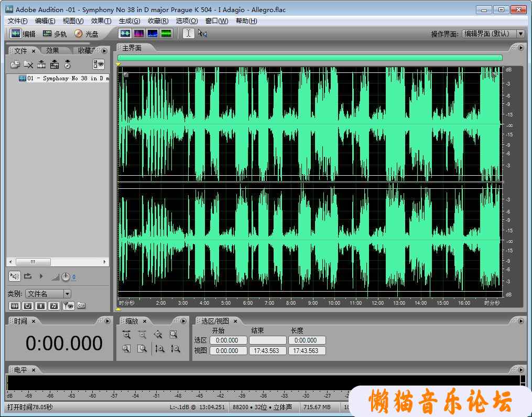Image resolution: width=532 pixels, height=417 pixels.
Task: Click zoom out vertically icon
Action: 175,349
